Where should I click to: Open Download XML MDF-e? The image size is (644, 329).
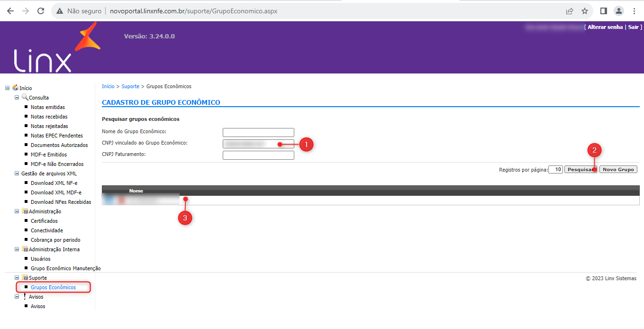click(56, 192)
